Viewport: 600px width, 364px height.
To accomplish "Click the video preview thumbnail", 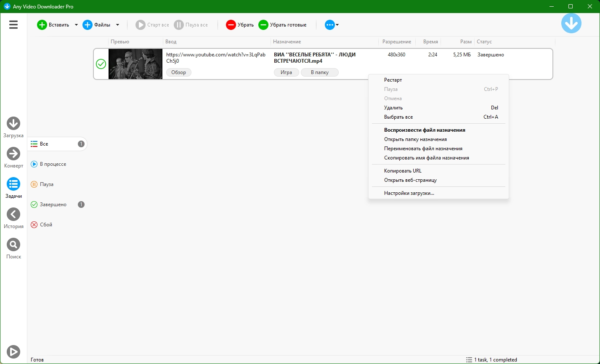I will [x=135, y=64].
